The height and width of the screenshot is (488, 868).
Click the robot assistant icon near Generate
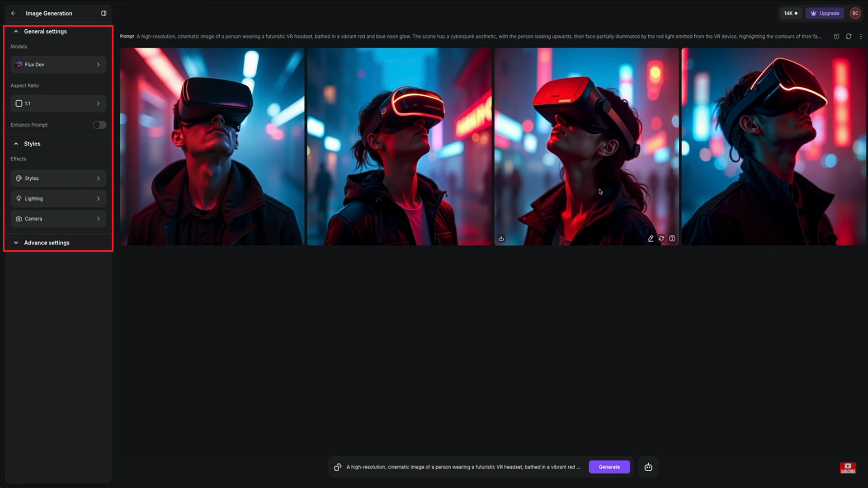coord(648,467)
